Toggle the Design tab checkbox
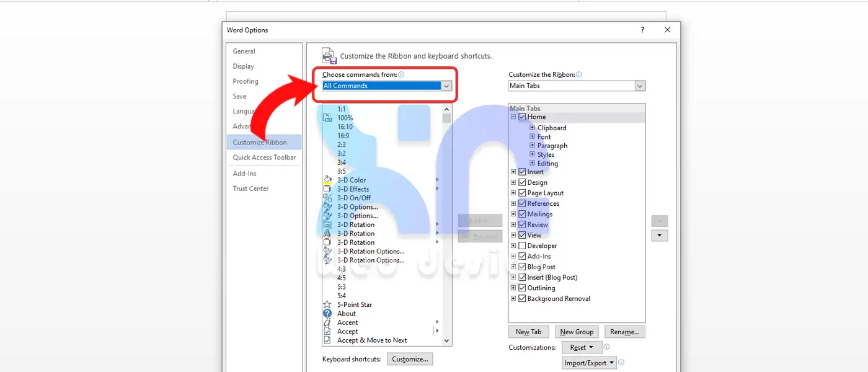This screenshot has height=372, width=868. [x=522, y=182]
